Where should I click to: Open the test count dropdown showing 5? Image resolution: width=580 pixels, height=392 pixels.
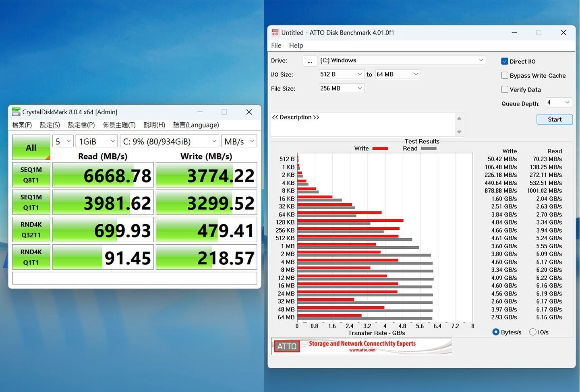coord(63,141)
